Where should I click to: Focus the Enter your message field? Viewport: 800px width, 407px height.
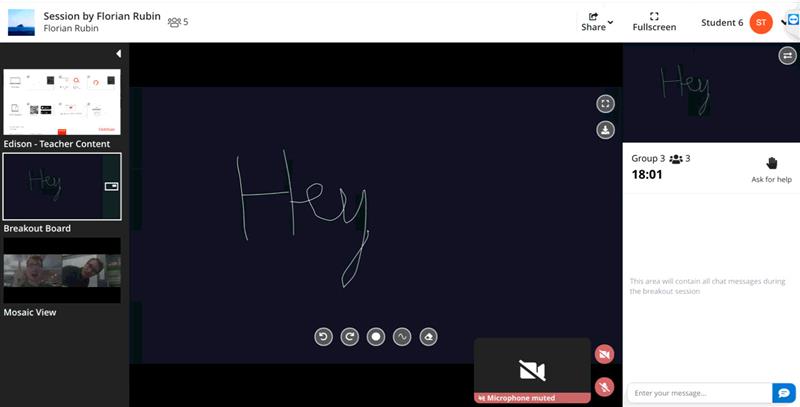click(698, 393)
